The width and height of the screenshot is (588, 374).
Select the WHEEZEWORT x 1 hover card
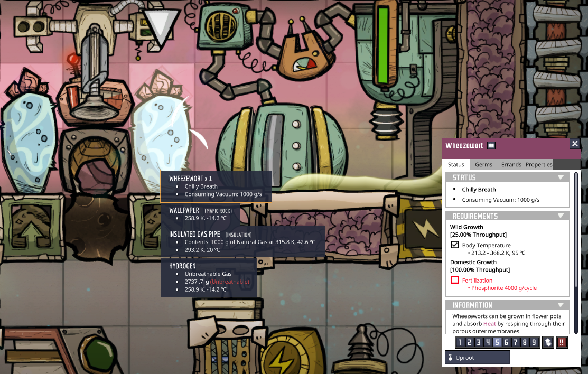pyautogui.click(x=216, y=186)
